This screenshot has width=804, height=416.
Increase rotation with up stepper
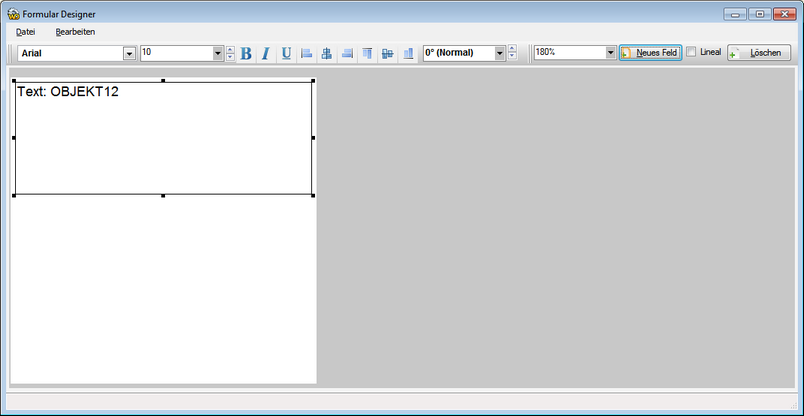tap(512, 49)
